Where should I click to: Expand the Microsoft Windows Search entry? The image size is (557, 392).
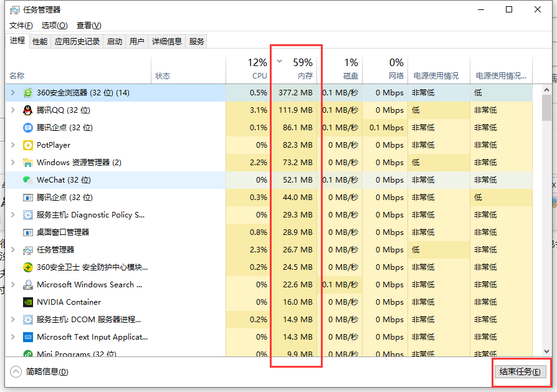pyautogui.click(x=13, y=285)
